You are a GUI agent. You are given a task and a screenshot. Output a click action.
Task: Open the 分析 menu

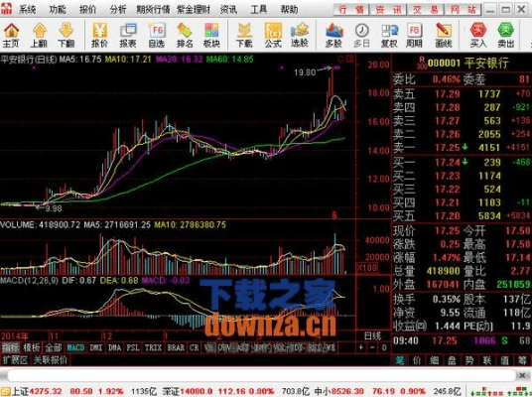coord(118,9)
